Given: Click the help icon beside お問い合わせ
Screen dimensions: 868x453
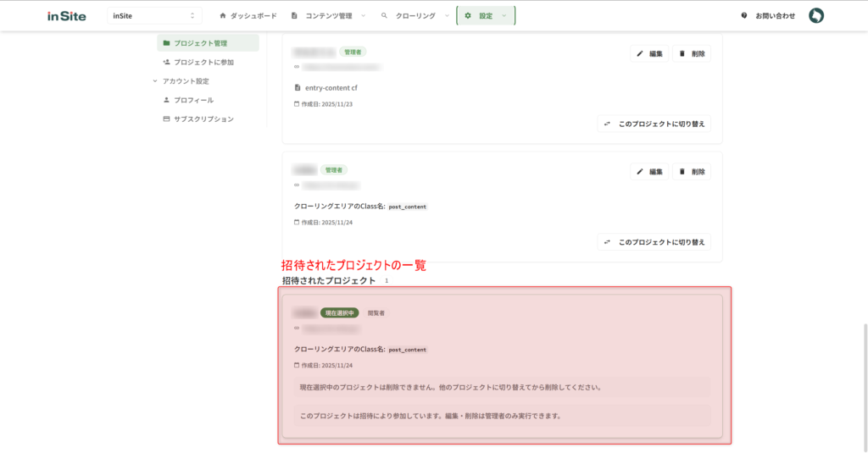Looking at the screenshot, I should click(x=744, y=15).
